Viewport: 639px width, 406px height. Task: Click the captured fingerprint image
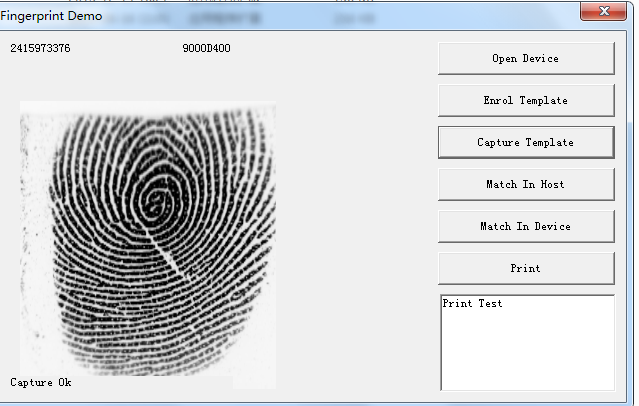[148, 245]
